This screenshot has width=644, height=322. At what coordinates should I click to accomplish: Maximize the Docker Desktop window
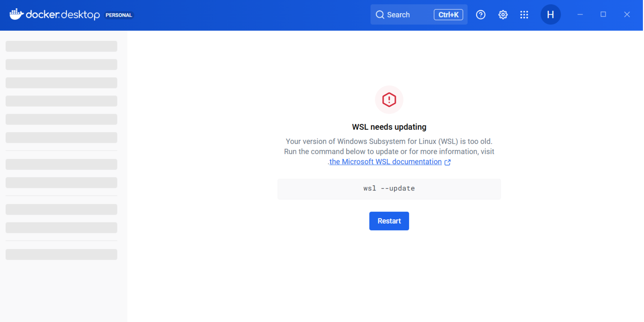click(603, 15)
